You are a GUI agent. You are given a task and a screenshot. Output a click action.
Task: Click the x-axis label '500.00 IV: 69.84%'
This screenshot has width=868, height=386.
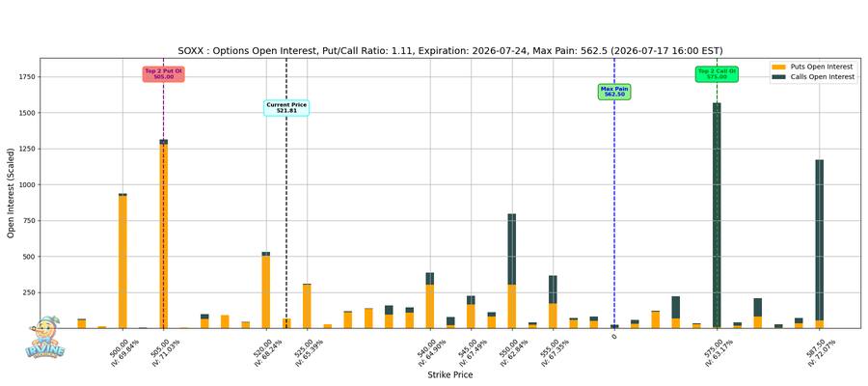(124, 353)
